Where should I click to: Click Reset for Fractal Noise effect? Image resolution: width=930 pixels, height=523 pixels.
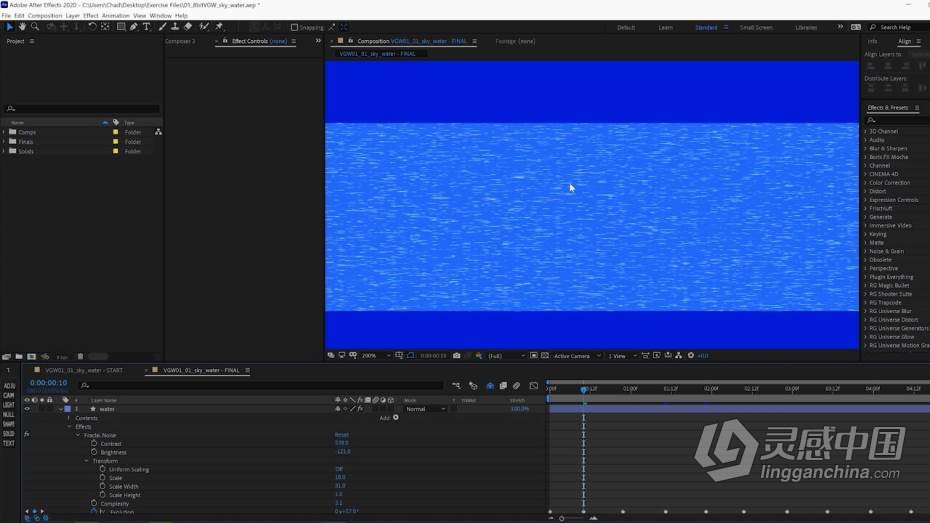(342, 435)
